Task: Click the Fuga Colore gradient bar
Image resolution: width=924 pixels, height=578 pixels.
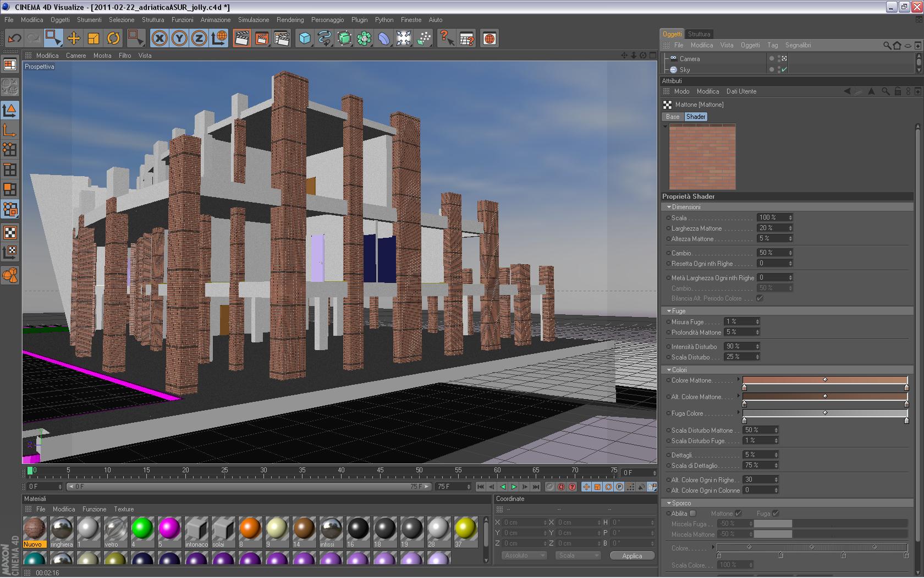Action: click(x=825, y=413)
